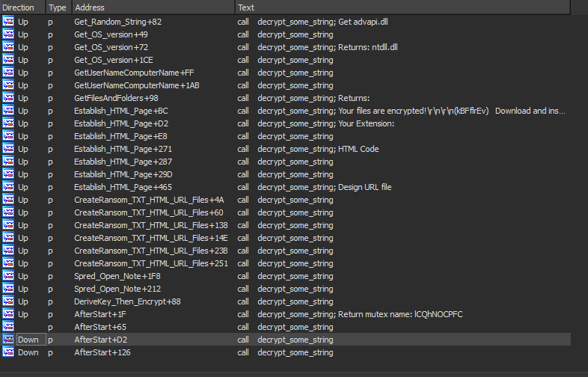Click the 'Get advapi.dll' comment text
Image resolution: width=588 pixels, height=377 pixels.
pos(363,22)
